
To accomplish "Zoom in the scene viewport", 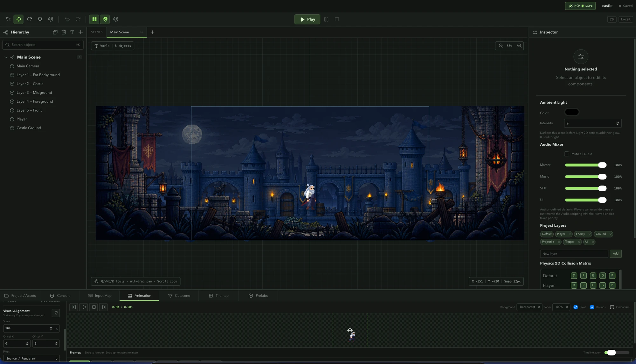I will pos(519,46).
